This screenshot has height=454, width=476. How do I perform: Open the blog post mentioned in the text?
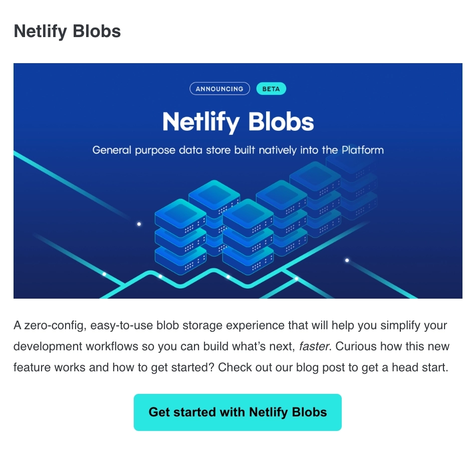pyautogui.click(x=237, y=412)
